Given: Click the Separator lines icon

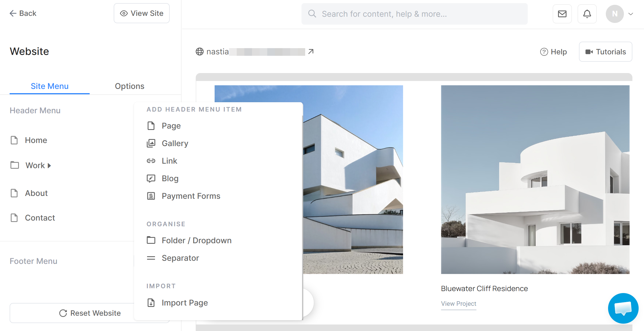Looking at the screenshot, I should click(x=151, y=258).
